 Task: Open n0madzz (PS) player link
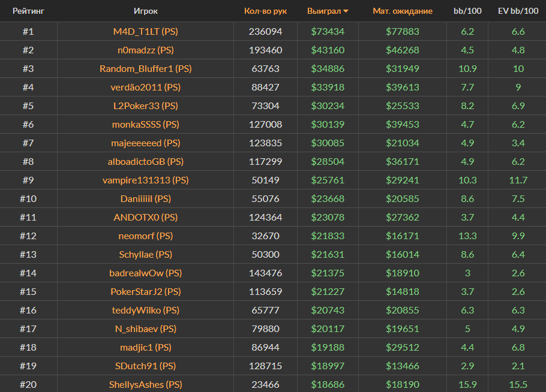pyautogui.click(x=146, y=50)
